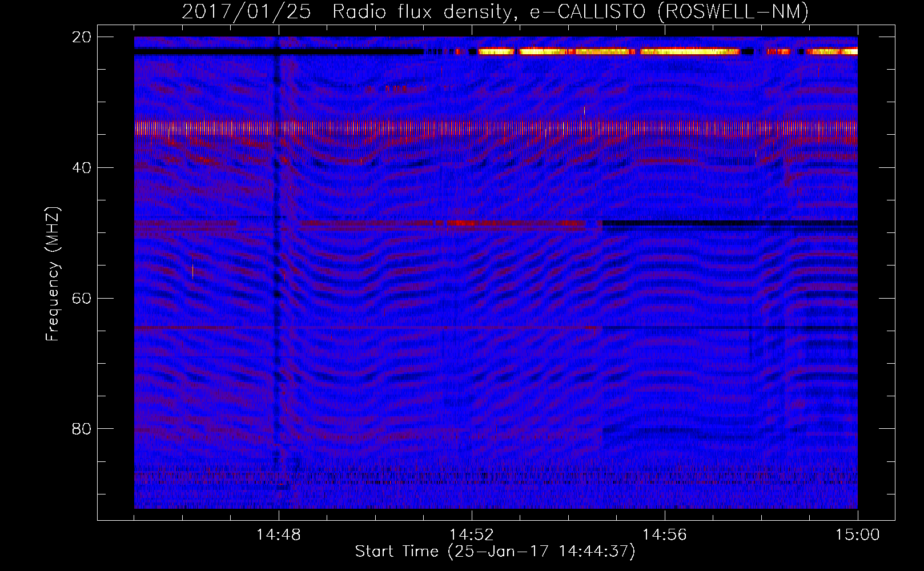Click the 14:56 time tick label
Image resolution: width=924 pixels, height=571 pixels.
pyautogui.click(x=664, y=535)
